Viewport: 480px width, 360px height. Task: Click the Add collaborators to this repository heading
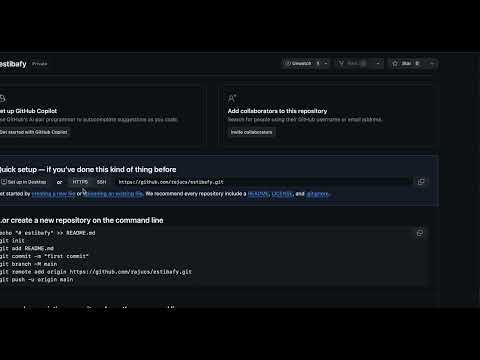(277, 111)
